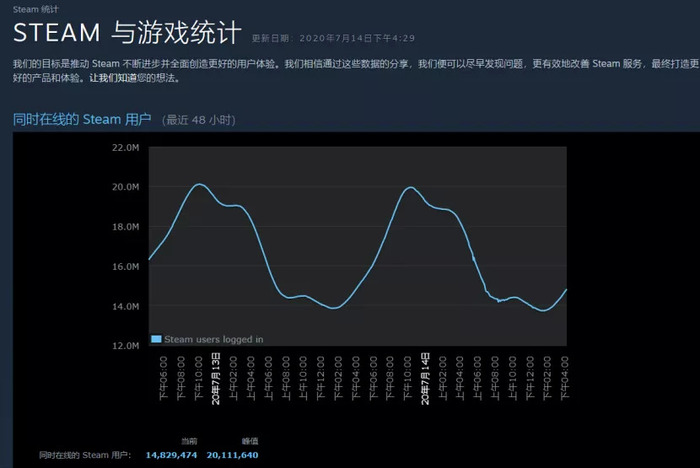The height and width of the screenshot is (468, 700).
Task: Click the 18.0M y-axis label
Action: [125, 226]
